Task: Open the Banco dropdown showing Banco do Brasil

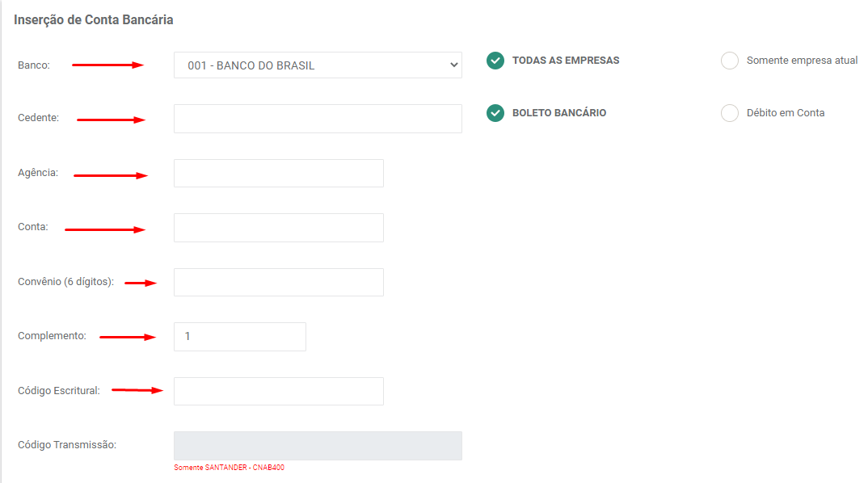Action: click(x=318, y=65)
